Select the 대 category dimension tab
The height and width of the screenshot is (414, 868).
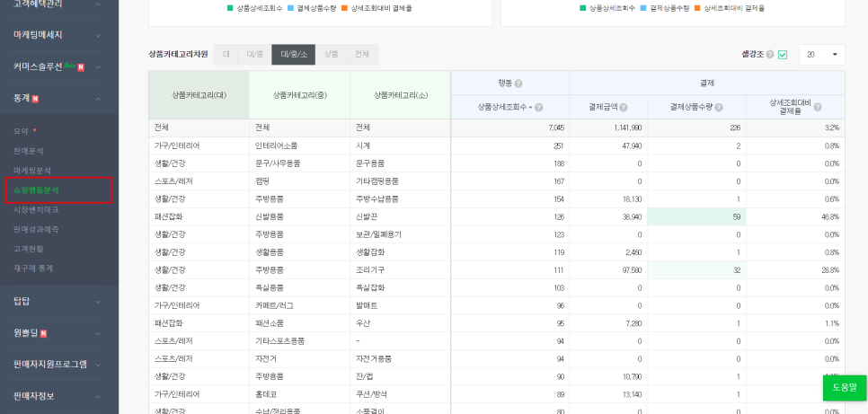(226, 54)
